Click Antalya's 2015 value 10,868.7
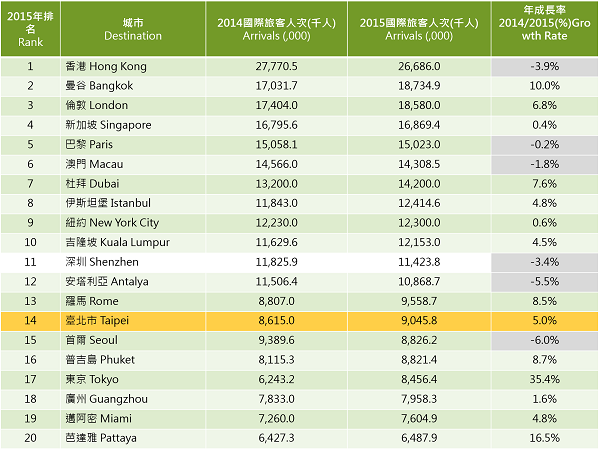 (419, 282)
